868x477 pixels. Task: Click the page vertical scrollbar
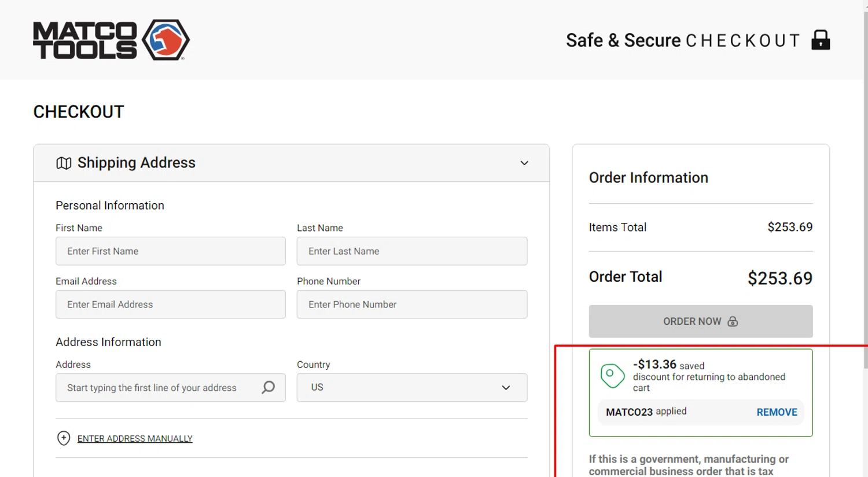[865, 191]
